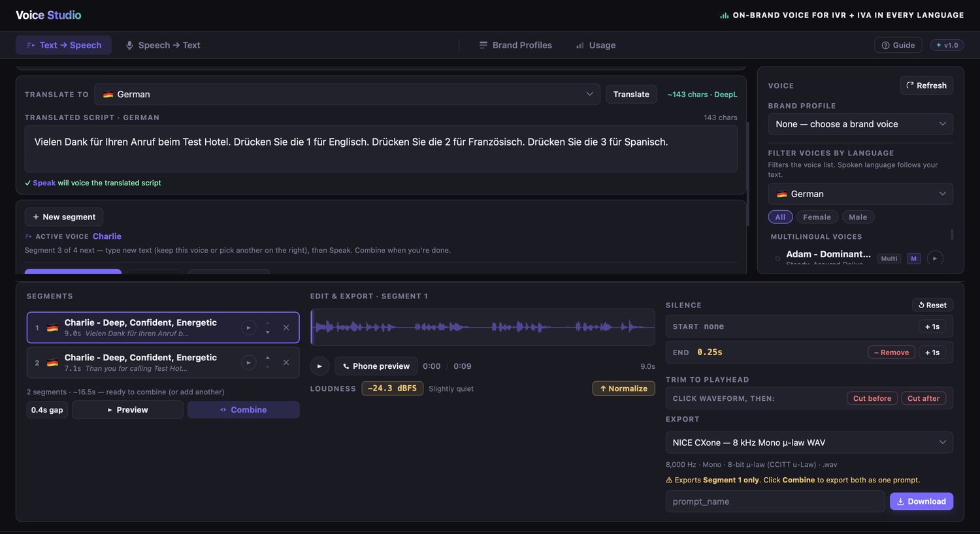Screen dimensions: 980x534
Task: Open the Brand Profiles tab
Action: click(515, 45)
